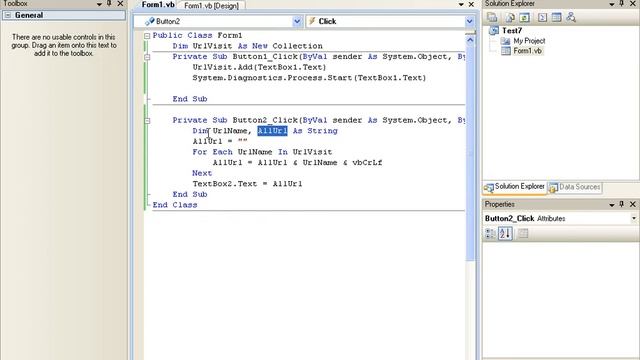640x360 pixels.
Task: Select Form1.vb in Solution Explorer tree
Action: coord(527,51)
